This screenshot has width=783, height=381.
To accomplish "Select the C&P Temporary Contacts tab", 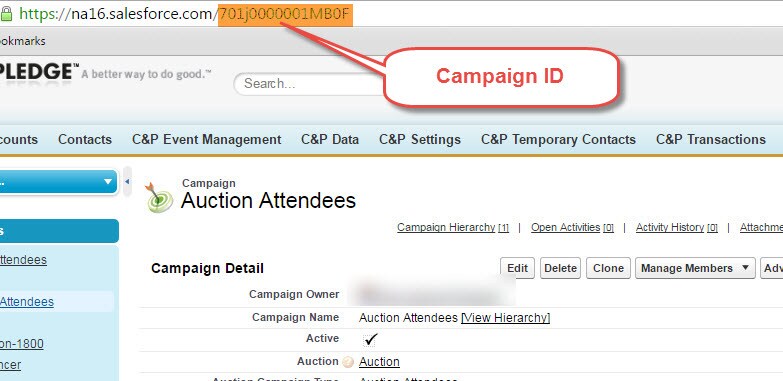I will point(558,139).
